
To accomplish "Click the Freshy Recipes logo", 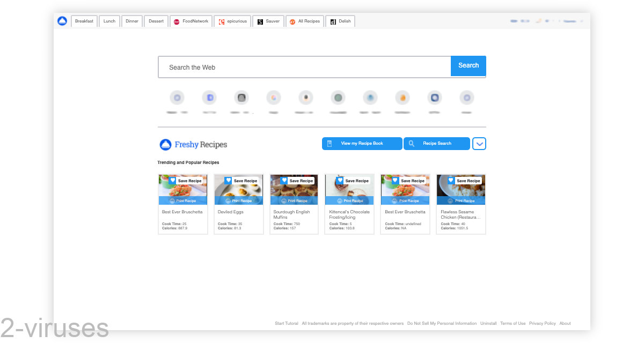I will (192, 144).
